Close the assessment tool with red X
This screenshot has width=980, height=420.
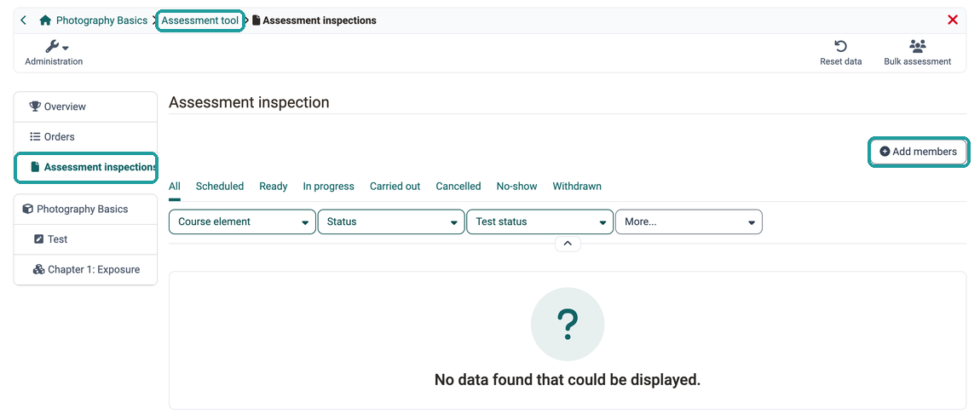click(953, 20)
